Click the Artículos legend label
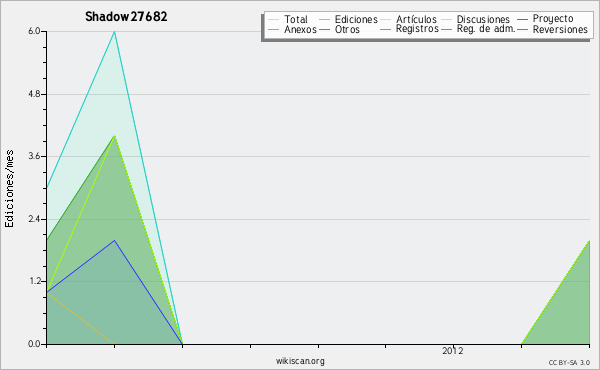The height and width of the screenshot is (370, 600). coord(416,19)
